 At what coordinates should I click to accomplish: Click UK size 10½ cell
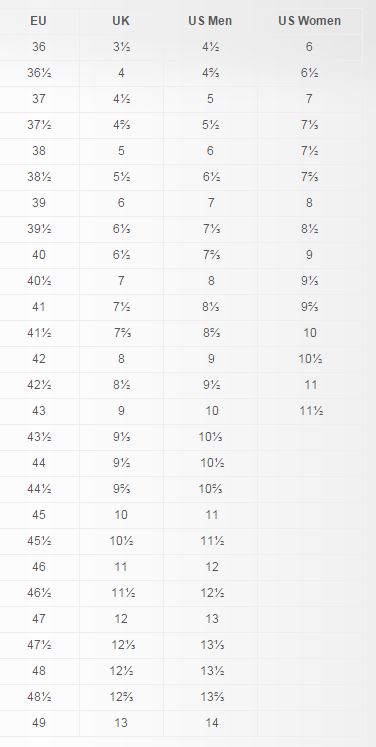122,541
